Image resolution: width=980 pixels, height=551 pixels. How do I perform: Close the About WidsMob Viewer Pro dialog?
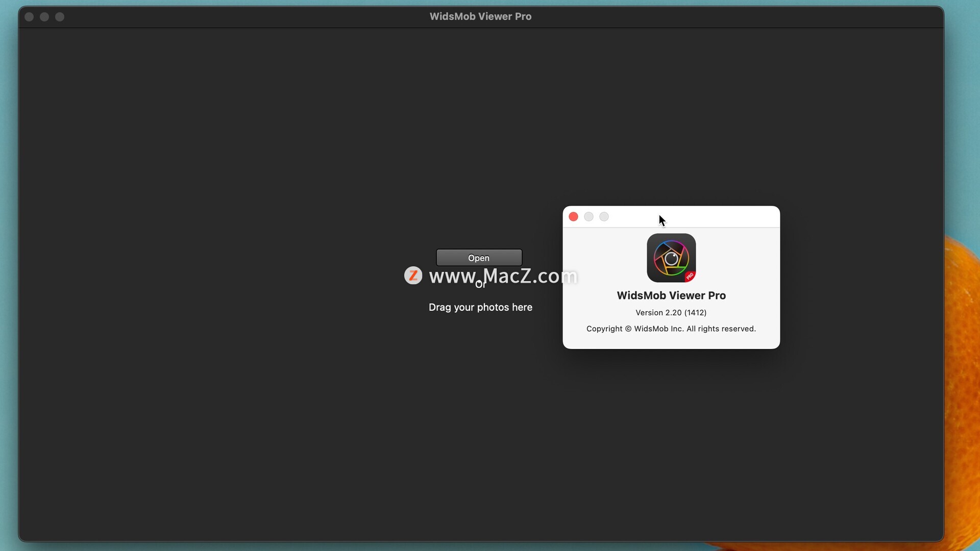click(x=573, y=217)
